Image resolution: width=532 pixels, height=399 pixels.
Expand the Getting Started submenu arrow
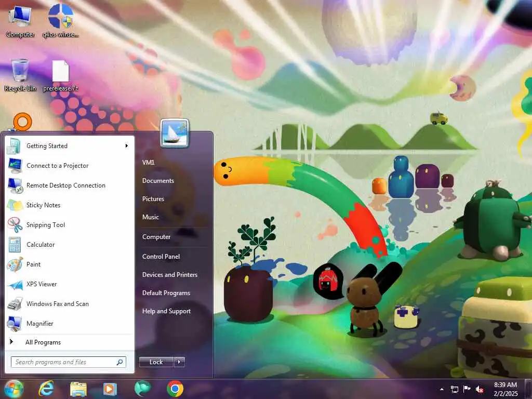[127, 146]
